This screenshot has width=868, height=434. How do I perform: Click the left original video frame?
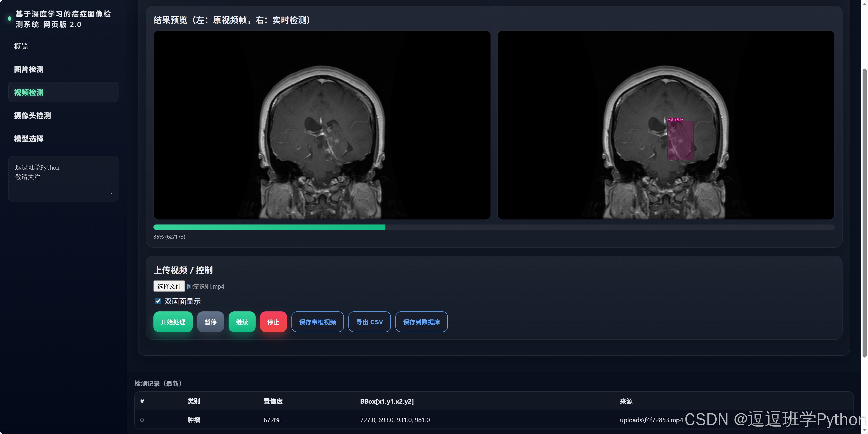322,125
